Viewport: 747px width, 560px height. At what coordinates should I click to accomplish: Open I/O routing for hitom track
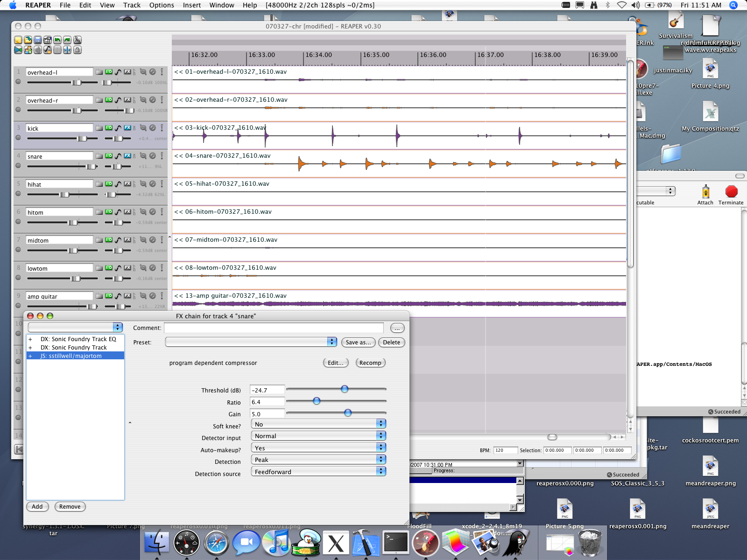[109, 212]
